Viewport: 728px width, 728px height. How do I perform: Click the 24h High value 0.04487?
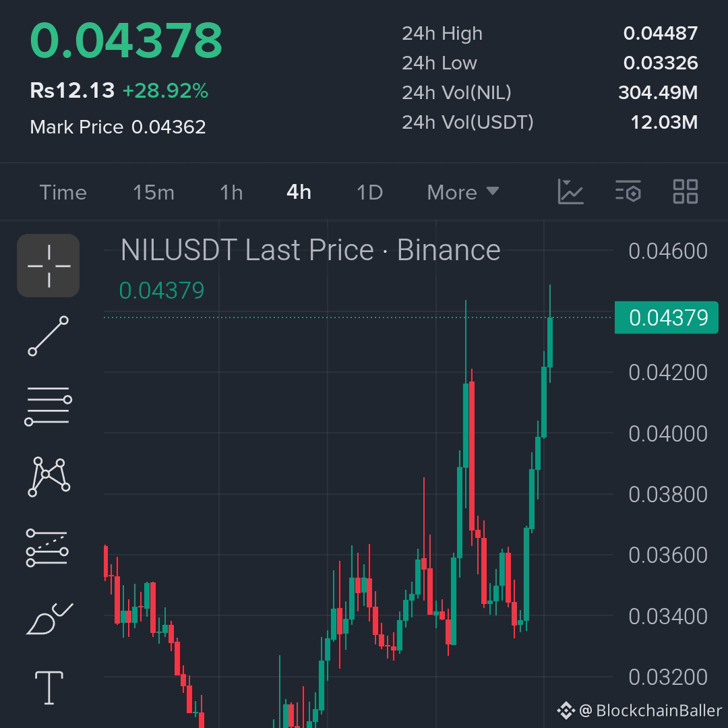(x=660, y=34)
